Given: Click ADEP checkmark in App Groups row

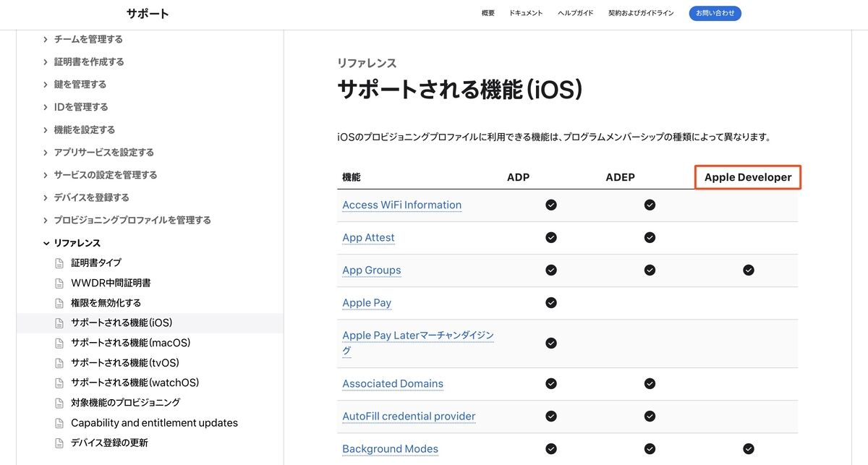Looking at the screenshot, I should click(x=650, y=270).
